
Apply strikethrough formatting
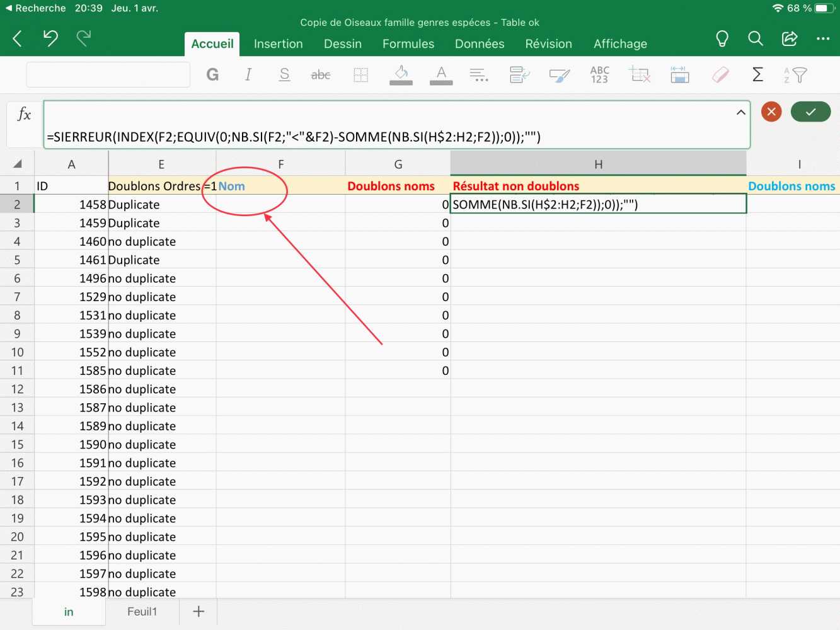(321, 75)
